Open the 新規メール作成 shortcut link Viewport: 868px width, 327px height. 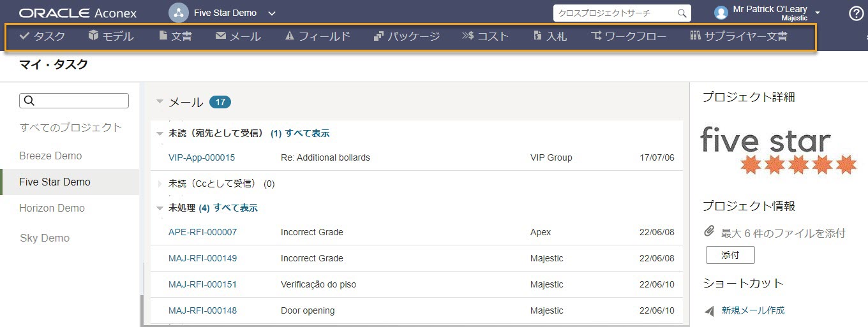tap(753, 310)
